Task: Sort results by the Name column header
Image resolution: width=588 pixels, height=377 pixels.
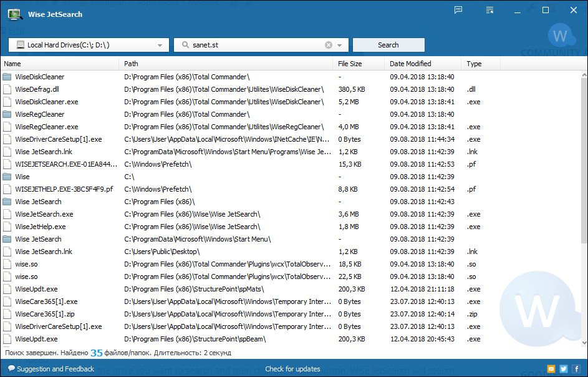Action: pyautogui.click(x=60, y=64)
